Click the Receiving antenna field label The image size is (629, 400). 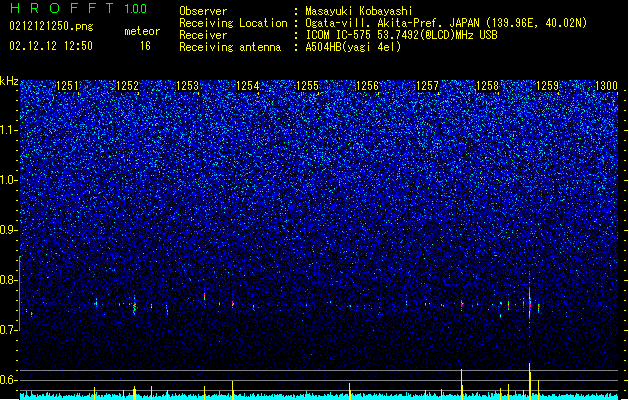[x=230, y=47]
